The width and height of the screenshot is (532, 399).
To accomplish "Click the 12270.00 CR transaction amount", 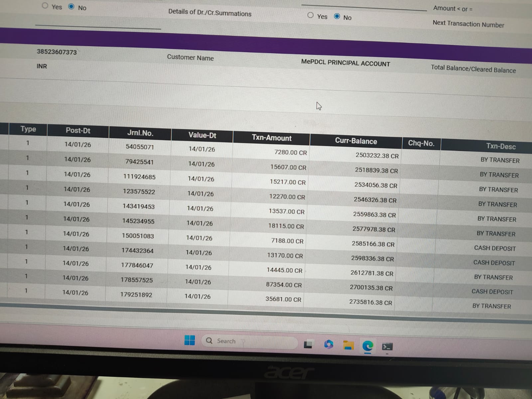I will point(287,197).
